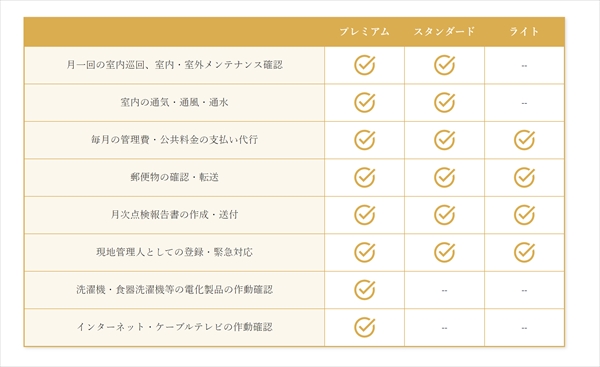Click Light checkmark for 毎月の管理費 payment row
This screenshot has height=367, width=600.
tap(524, 140)
